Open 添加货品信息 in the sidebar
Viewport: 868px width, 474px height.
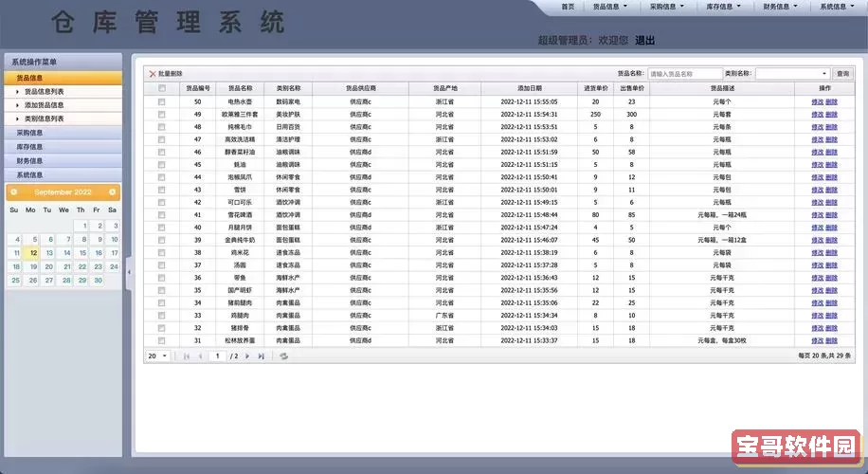click(45, 105)
